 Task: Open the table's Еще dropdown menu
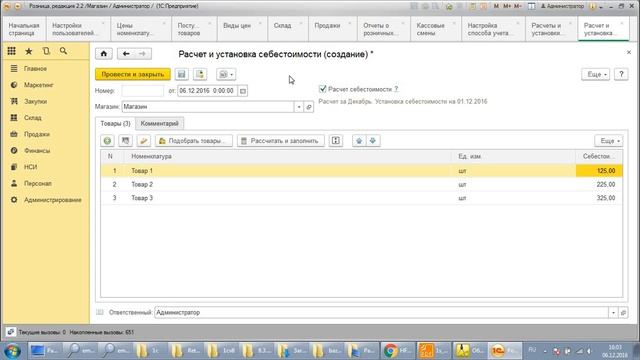pos(609,141)
